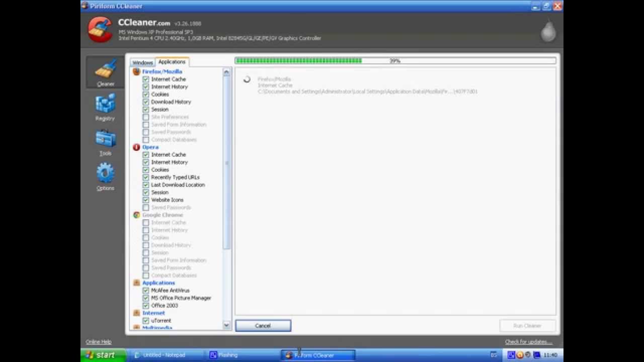Click the CCleaner.com title text
The image size is (644, 362).
[x=144, y=23]
